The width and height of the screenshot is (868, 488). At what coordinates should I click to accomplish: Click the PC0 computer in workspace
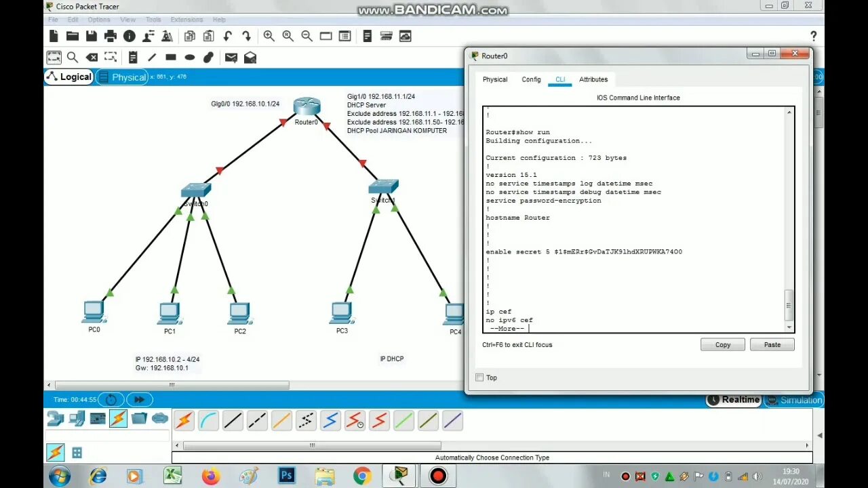[x=94, y=312]
